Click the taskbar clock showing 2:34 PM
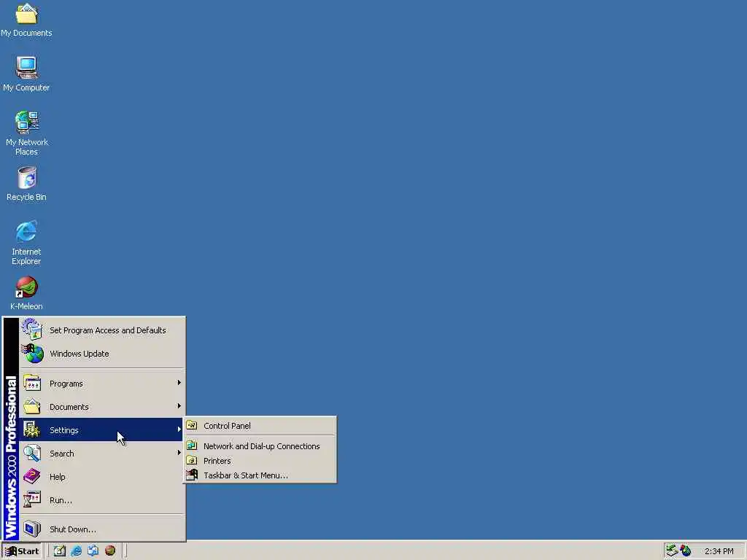Screen dimensions: 747x560 coord(719,551)
